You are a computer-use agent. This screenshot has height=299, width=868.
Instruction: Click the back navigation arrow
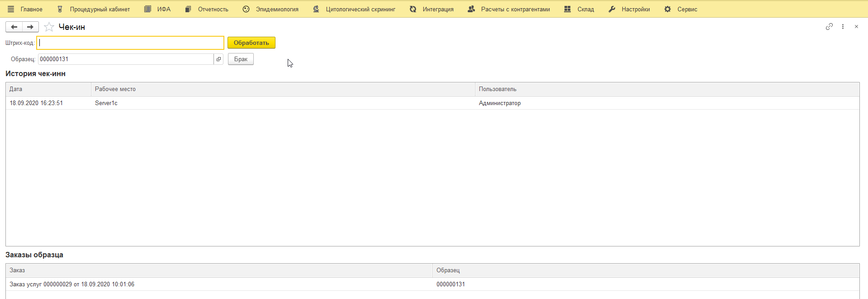coord(14,27)
